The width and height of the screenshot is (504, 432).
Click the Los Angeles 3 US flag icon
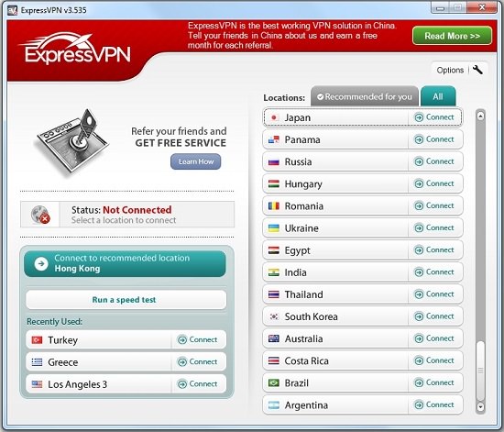coord(37,384)
